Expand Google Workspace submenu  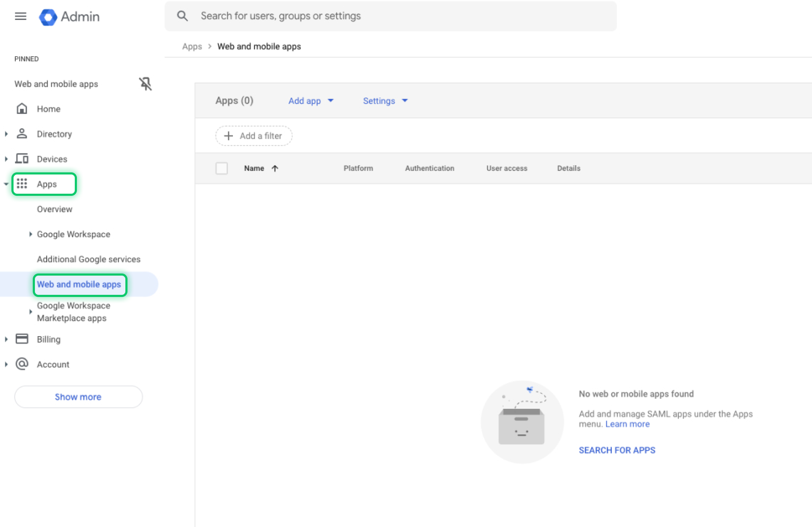[x=31, y=234]
